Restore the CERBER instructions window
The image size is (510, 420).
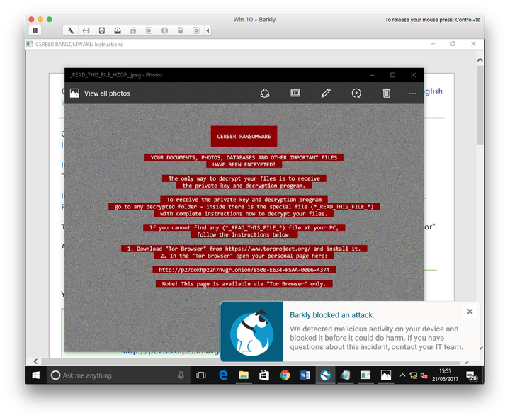pyautogui.click(x=453, y=44)
